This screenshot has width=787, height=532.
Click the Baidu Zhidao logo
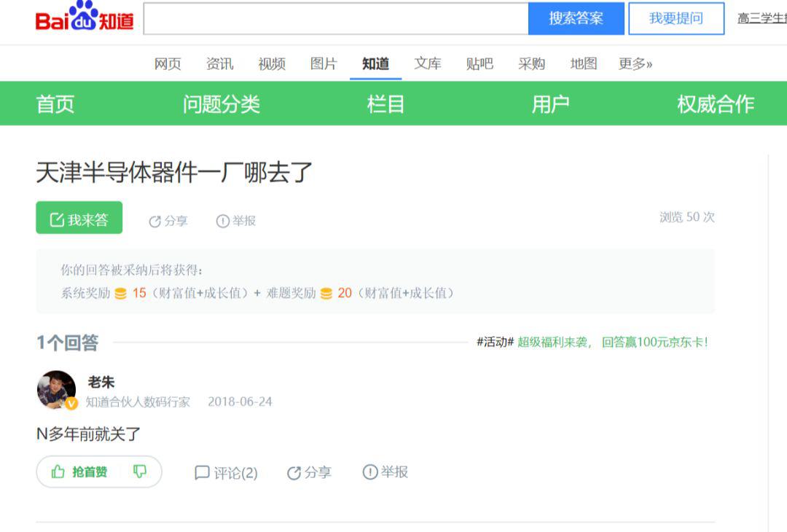pyautogui.click(x=85, y=17)
